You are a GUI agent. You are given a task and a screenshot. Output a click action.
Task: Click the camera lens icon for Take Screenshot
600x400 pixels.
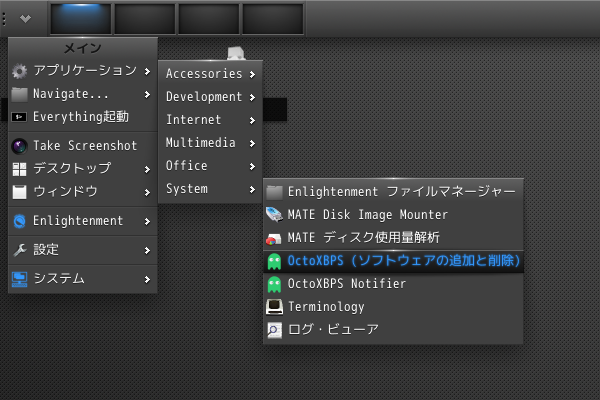pos(19,146)
